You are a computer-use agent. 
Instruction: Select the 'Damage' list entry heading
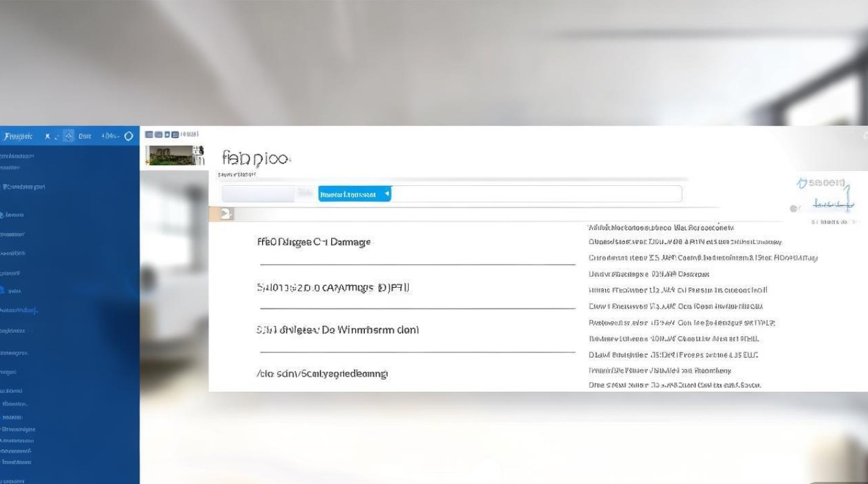[x=314, y=242]
